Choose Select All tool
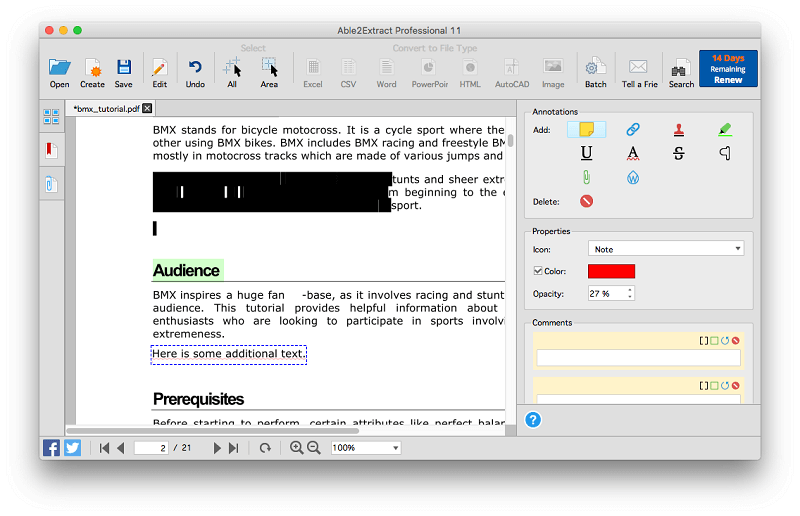 click(232, 73)
